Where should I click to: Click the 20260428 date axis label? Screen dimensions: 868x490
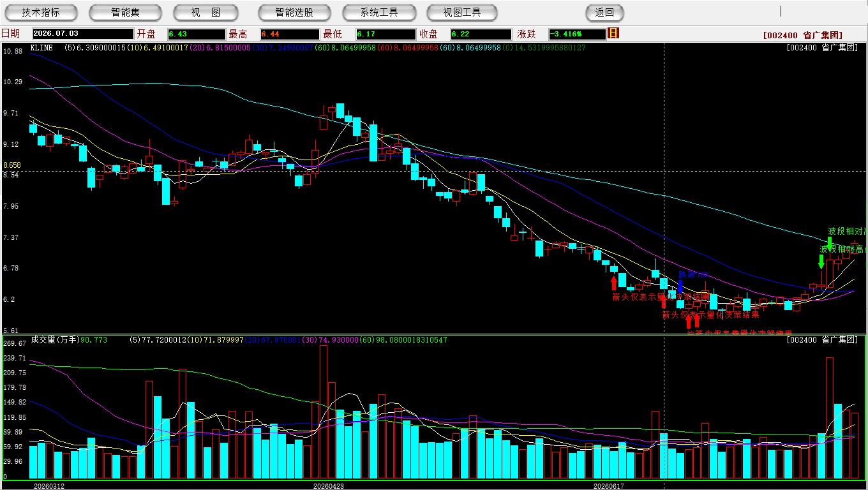point(328,486)
